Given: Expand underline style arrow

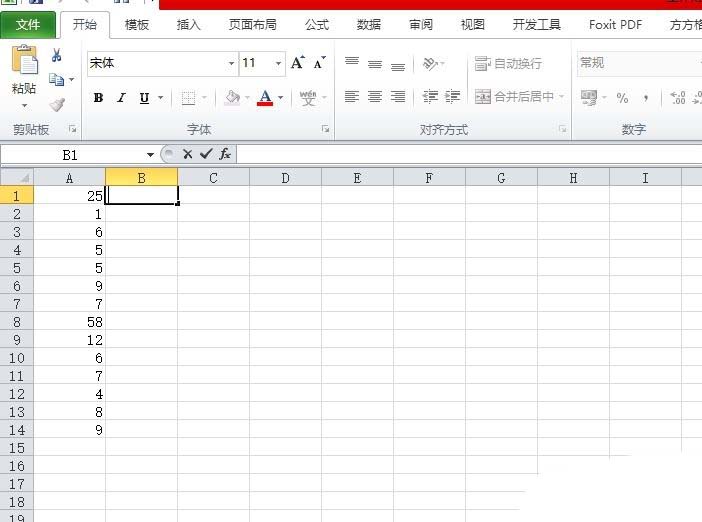Looking at the screenshot, I should 160,98.
